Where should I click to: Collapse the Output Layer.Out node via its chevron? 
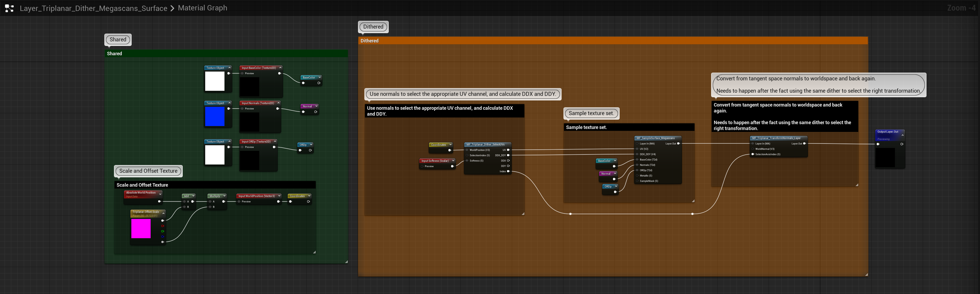[902, 135]
